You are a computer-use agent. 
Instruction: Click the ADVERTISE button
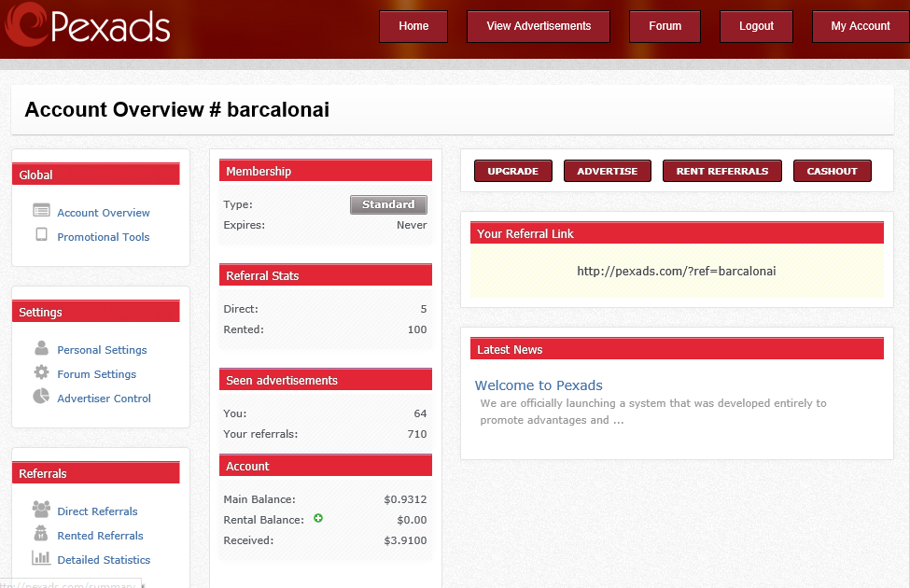tap(607, 171)
